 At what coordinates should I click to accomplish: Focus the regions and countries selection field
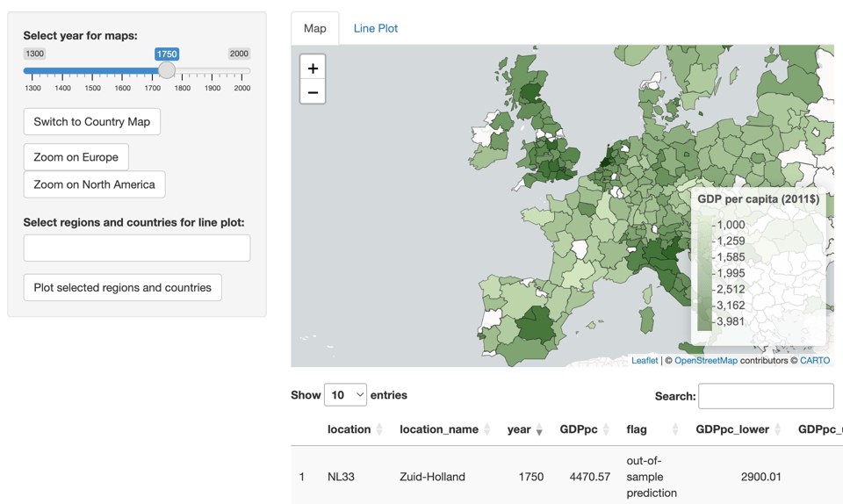pyautogui.click(x=137, y=248)
